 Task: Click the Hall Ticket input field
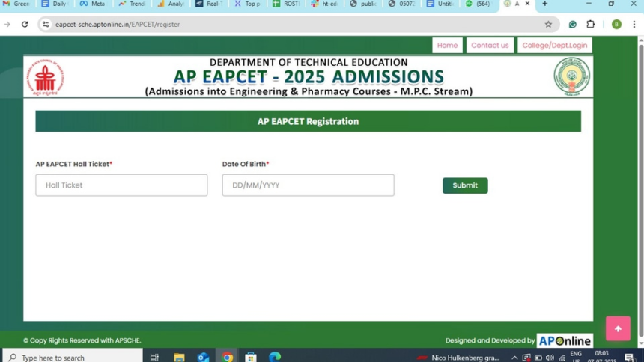coord(121,185)
